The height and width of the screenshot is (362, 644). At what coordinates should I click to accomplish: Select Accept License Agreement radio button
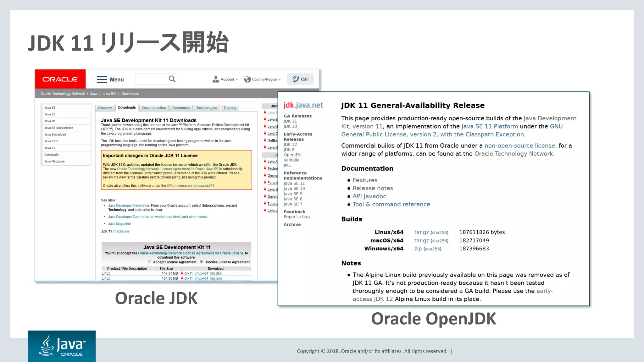pyautogui.click(x=150, y=262)
